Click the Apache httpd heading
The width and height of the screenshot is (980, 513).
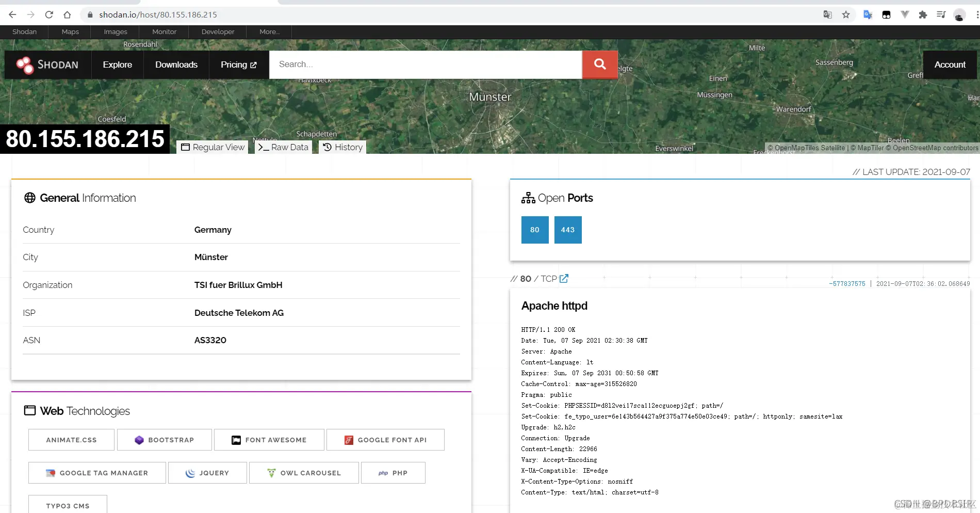point(554,306)
